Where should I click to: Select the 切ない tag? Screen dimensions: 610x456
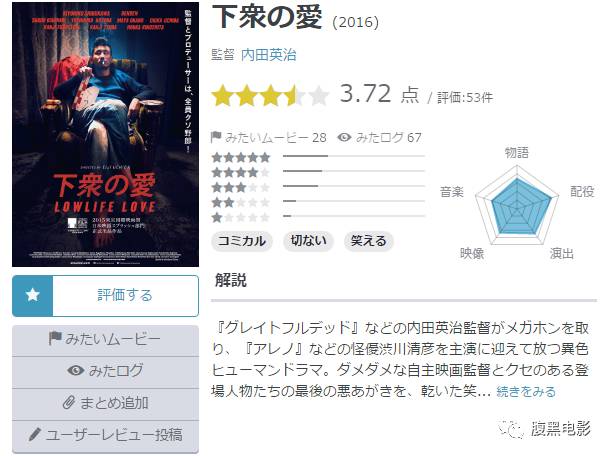pyautogui.click(x=309, y=241)
